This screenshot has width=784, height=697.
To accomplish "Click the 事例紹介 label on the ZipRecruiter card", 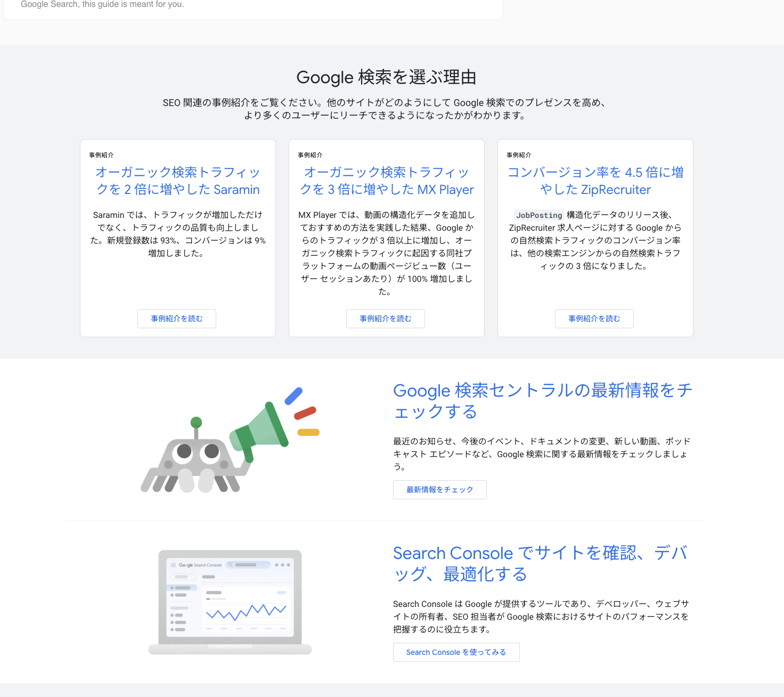I will [x=519, y=155].
